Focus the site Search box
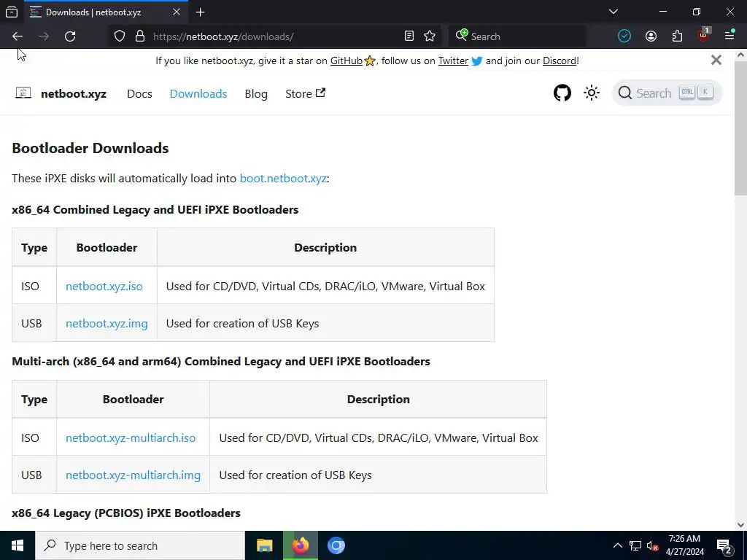747x560 pixels. pos(667,93)
